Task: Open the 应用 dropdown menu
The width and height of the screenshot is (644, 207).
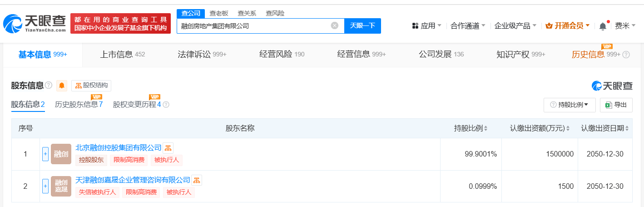Action: (426, 26)
